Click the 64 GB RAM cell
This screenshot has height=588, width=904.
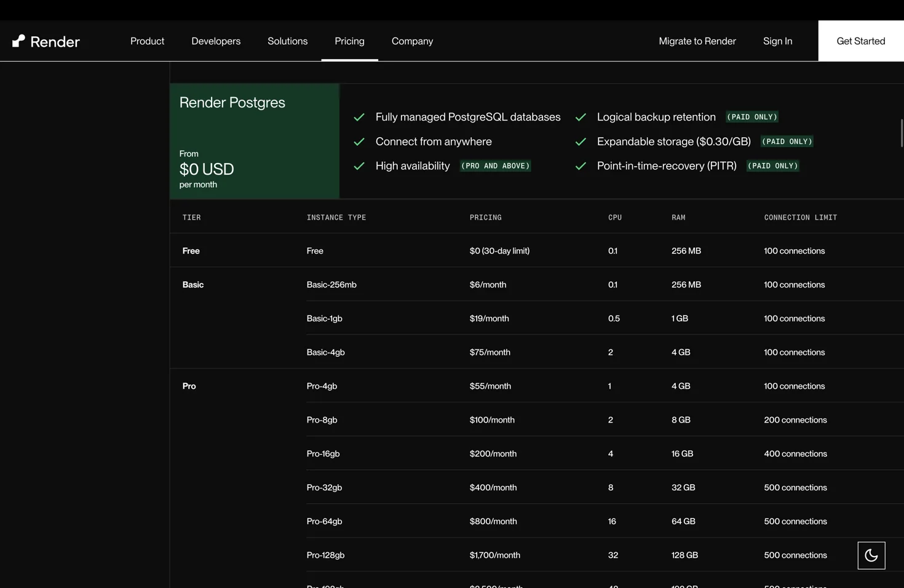pyautogui.click(x=683, y=522)
